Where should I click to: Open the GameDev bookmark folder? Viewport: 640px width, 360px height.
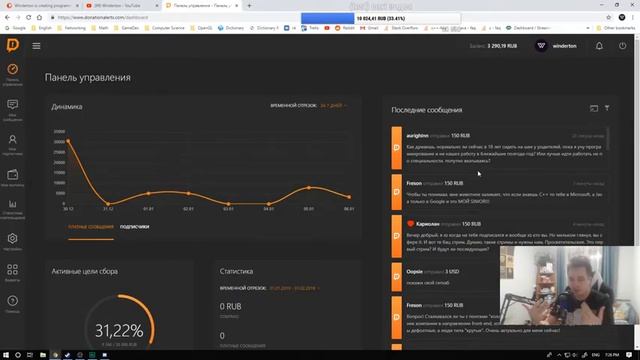(126, 28)
